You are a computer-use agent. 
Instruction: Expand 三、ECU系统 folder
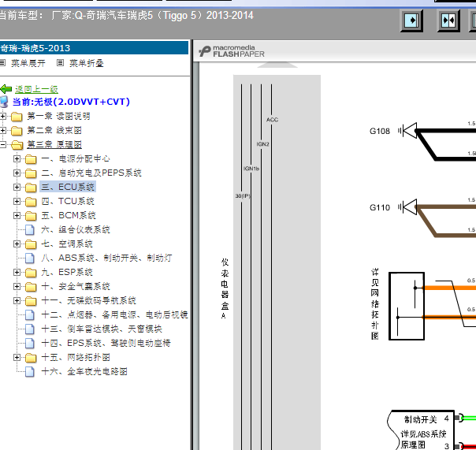click(x=17, y=188)
